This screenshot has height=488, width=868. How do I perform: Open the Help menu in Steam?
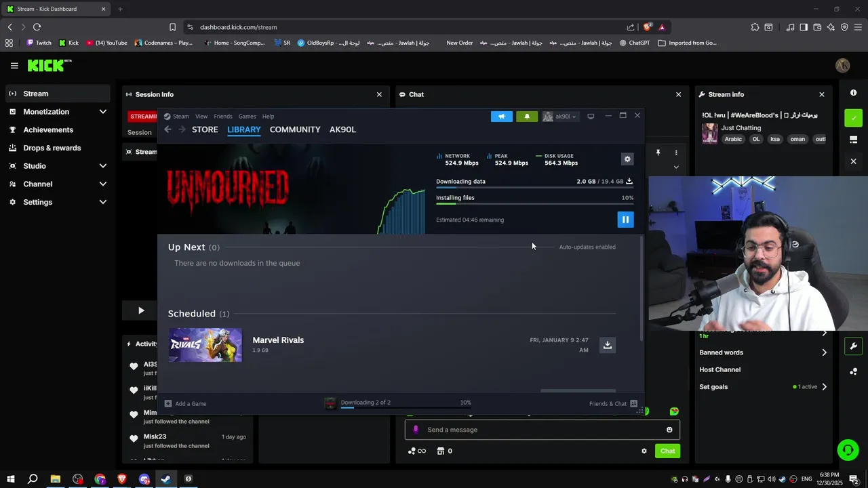click(x=268, y=117)
